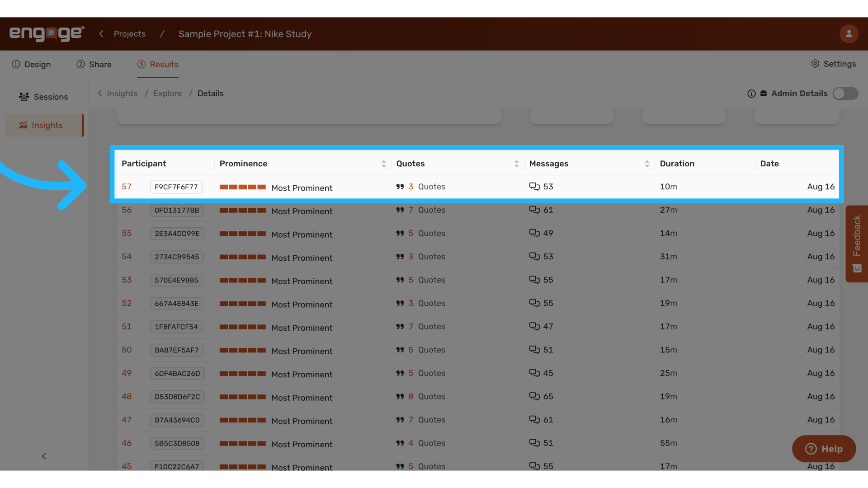
Task: Click the Admin Details info icon
Action: (x=751, y=94)
